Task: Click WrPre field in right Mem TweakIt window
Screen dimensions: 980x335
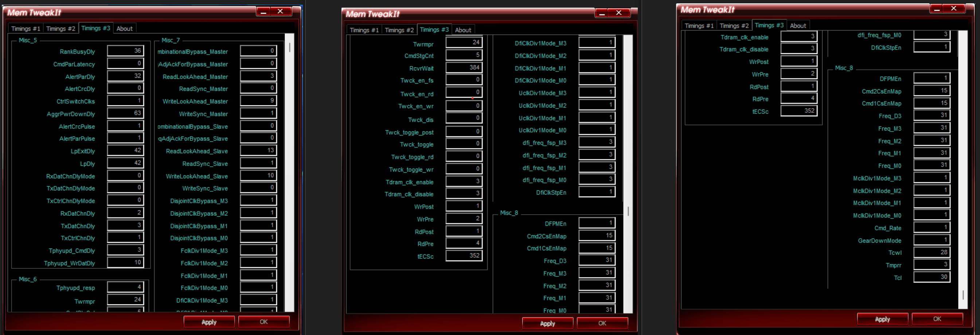Action: [x=799, y=74]
